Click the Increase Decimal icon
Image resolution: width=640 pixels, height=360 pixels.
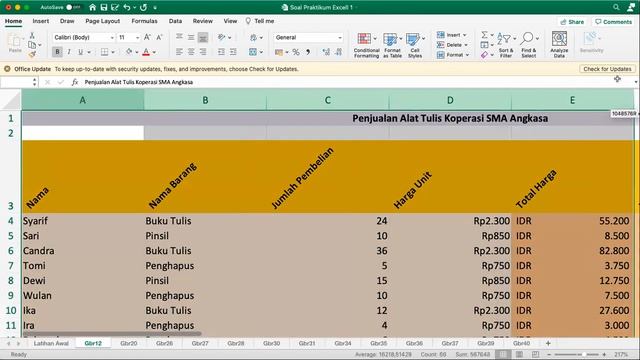tap(326, 52)
